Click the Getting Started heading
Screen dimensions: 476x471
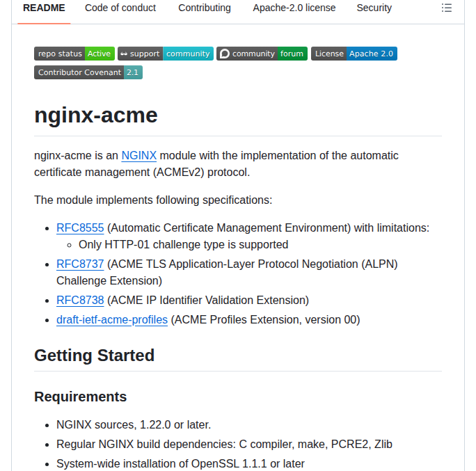95,356
